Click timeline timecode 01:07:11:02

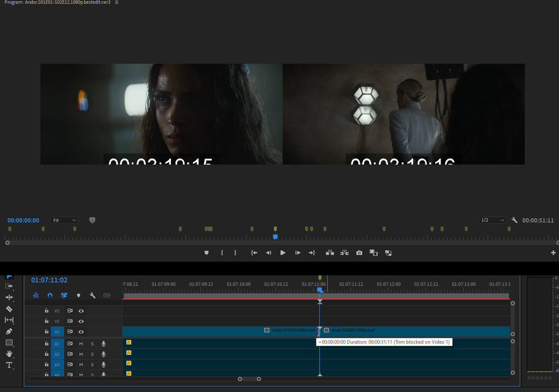click(49, 280)
